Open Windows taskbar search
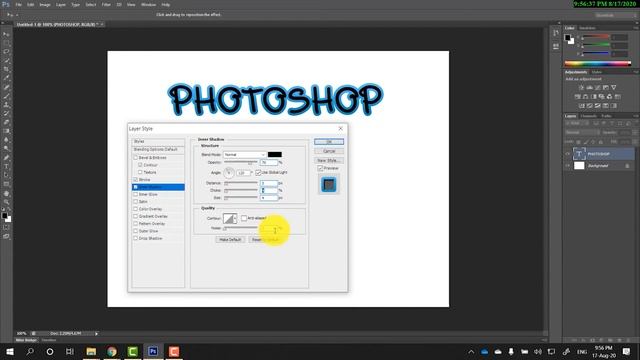Viewport: 640px width, 360px height. (30, 351)
